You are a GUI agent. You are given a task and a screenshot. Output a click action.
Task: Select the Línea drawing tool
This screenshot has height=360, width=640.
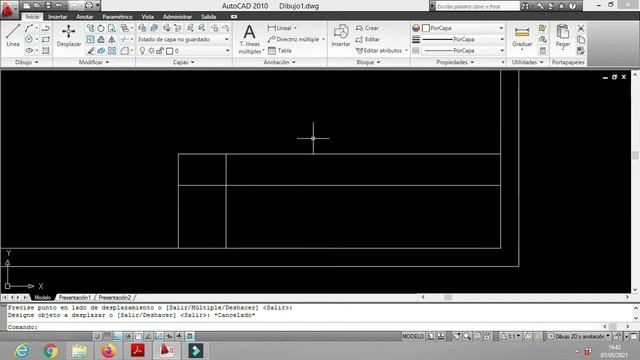pyautogui.click(x=13, y=36)
